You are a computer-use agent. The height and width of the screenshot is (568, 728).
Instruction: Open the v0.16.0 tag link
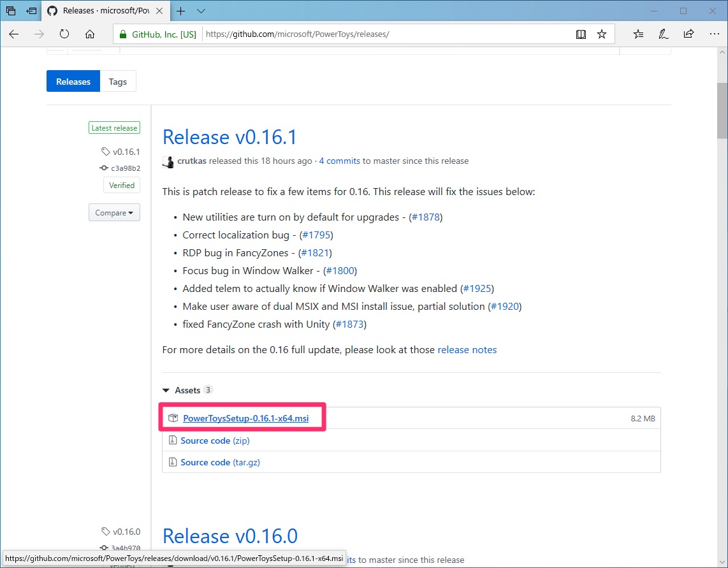coord(126,531)
